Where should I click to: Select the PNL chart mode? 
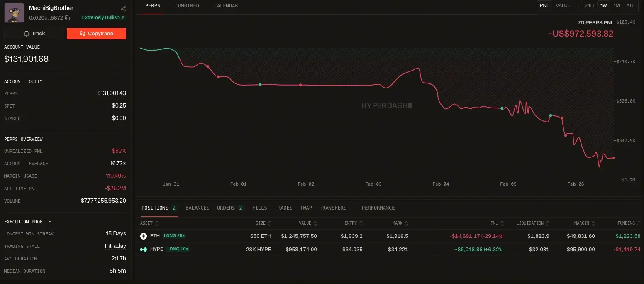coord(544,5)
